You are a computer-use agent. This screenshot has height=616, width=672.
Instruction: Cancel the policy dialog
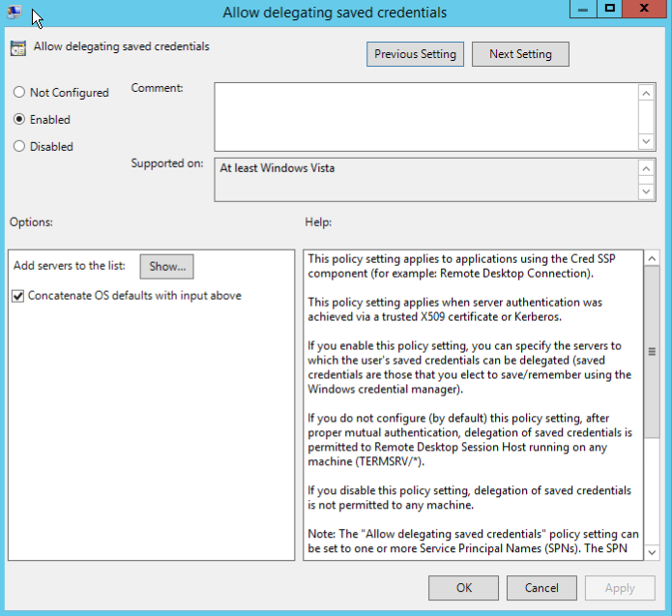click(541, 588)
